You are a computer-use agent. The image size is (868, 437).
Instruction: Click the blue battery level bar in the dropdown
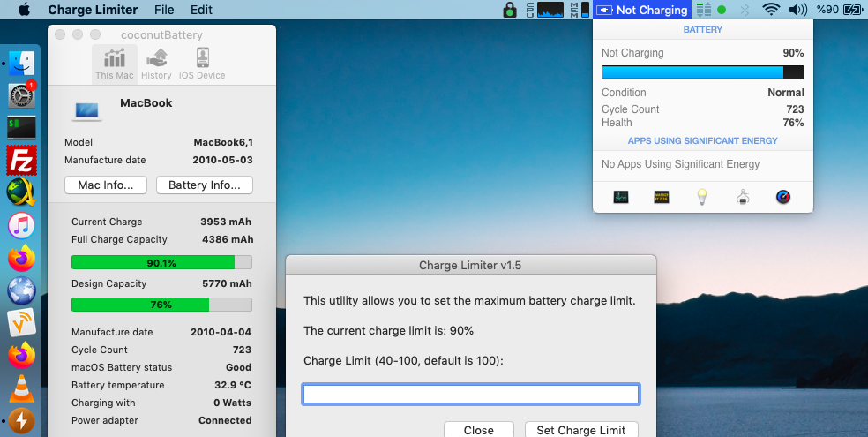point(702,72)
